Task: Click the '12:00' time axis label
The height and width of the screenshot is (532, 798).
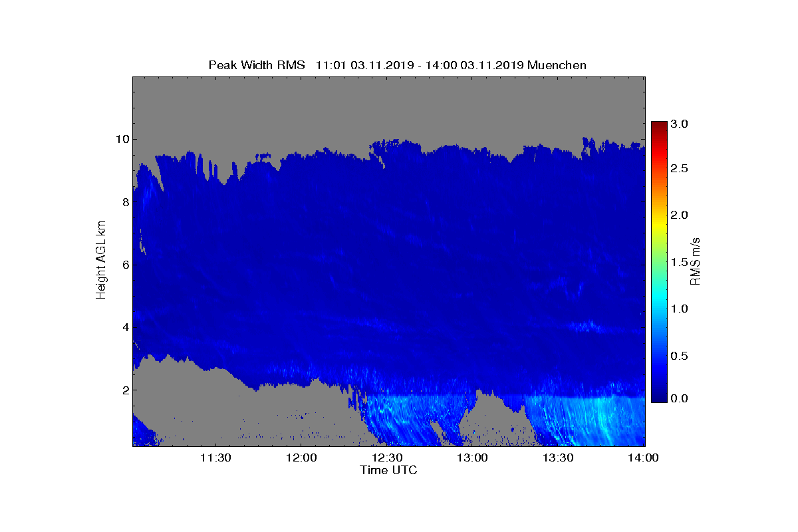Action: point(301,458)
